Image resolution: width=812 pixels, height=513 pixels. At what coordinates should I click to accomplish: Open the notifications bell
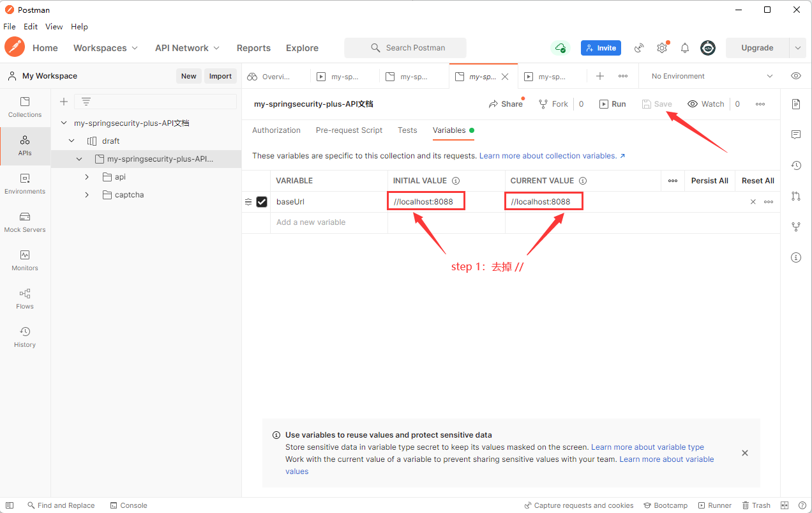685,48
